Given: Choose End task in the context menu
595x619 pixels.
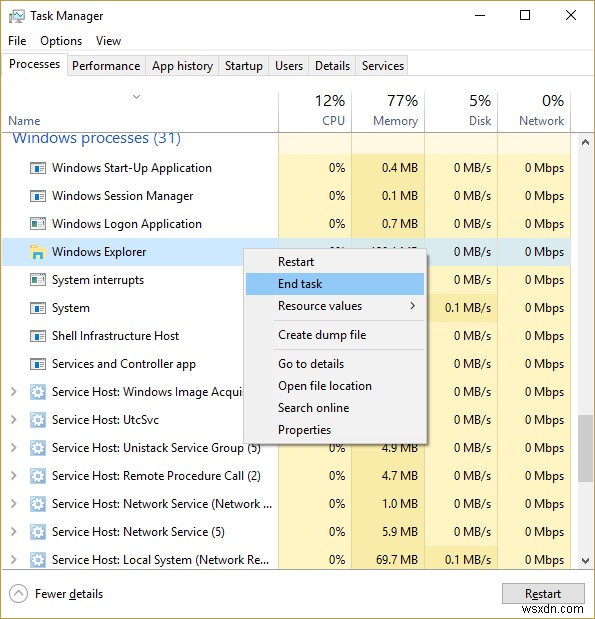Looking at the screenshot, I should 335,284.
